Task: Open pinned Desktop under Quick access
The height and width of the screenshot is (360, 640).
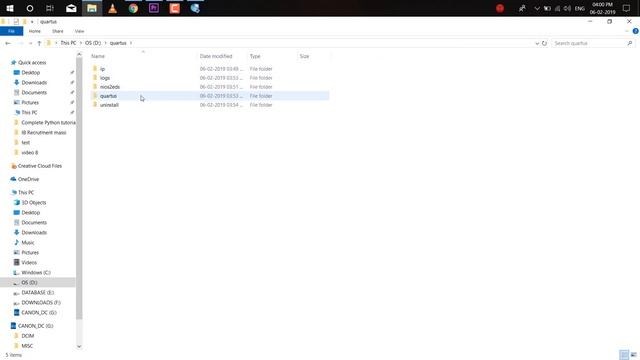Action: (x=31, y=72)
